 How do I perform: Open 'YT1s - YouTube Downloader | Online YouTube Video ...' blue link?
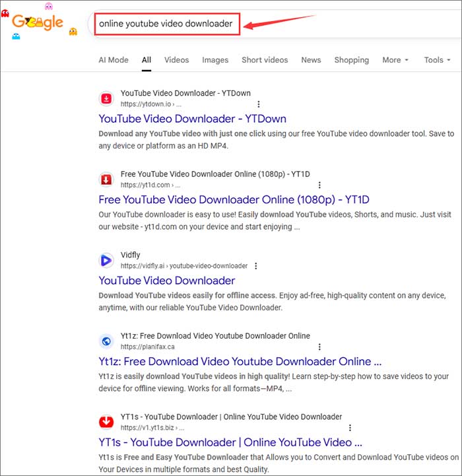tap(230, 442)
